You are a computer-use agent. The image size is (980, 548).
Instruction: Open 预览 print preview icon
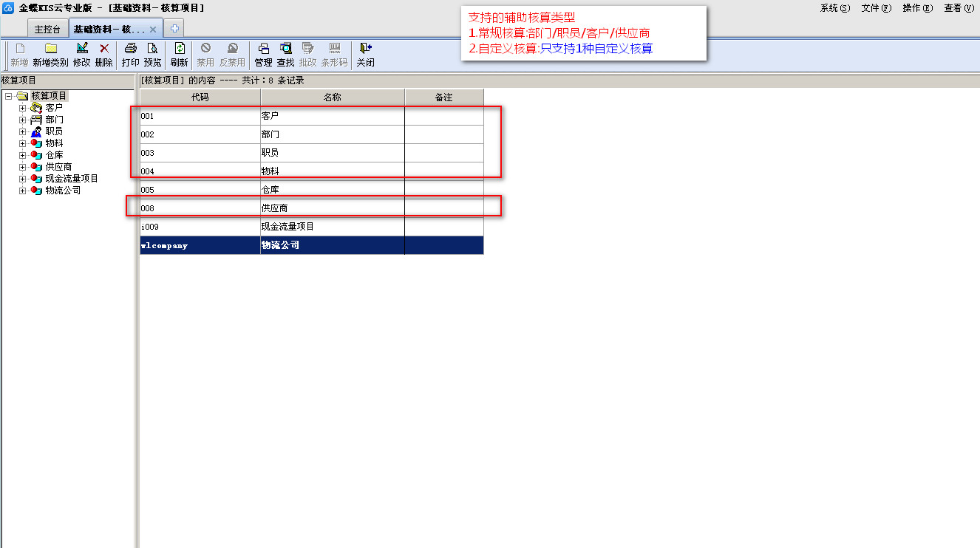tap(152, 49)
